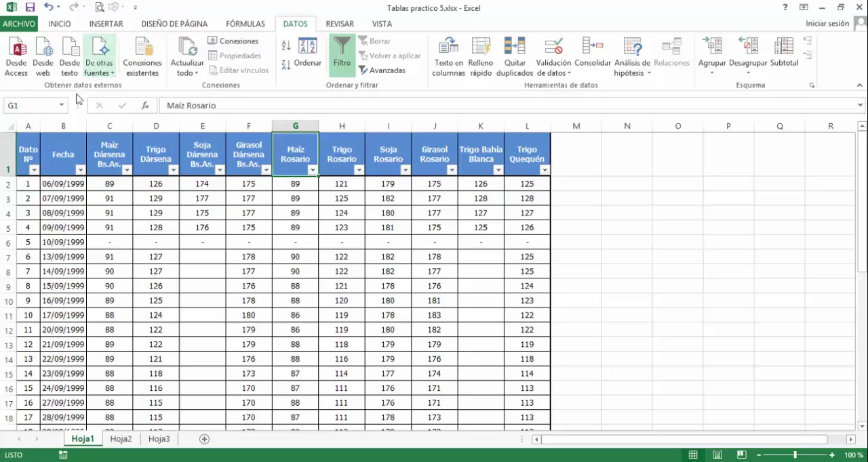Click the zoom slider handle
868x462 pixels.
coord(795,455)
